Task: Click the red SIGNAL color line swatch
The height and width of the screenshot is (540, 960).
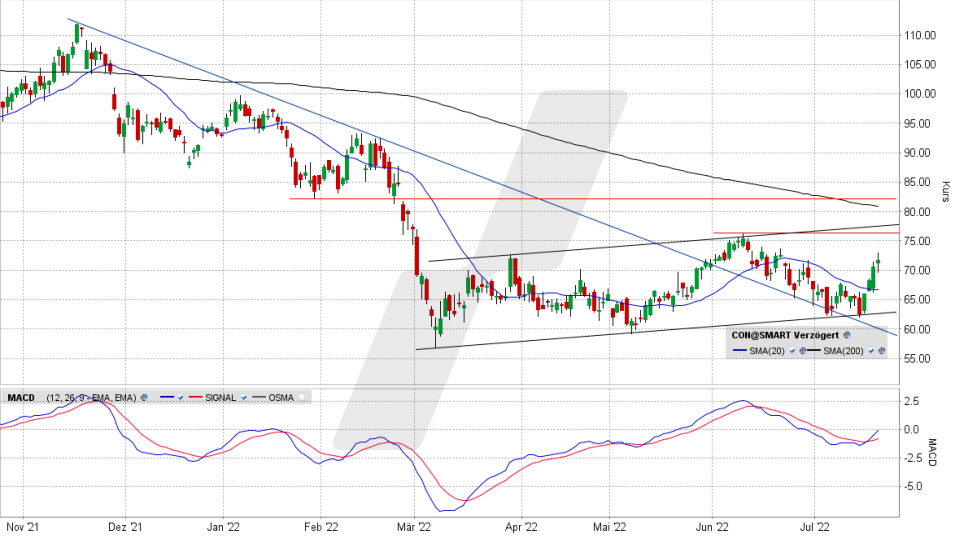Action: [195, 397]
